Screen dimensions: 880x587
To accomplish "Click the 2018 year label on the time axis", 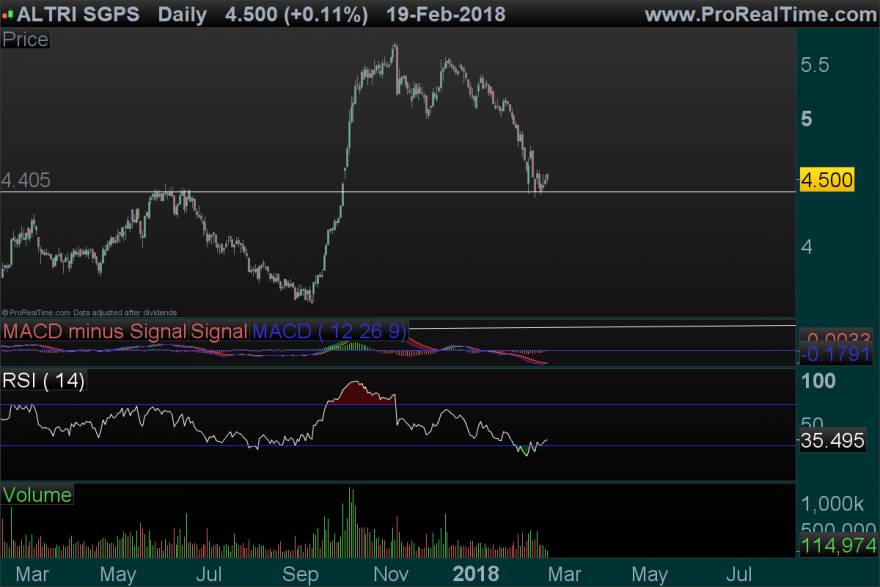I will click(476, 574).
